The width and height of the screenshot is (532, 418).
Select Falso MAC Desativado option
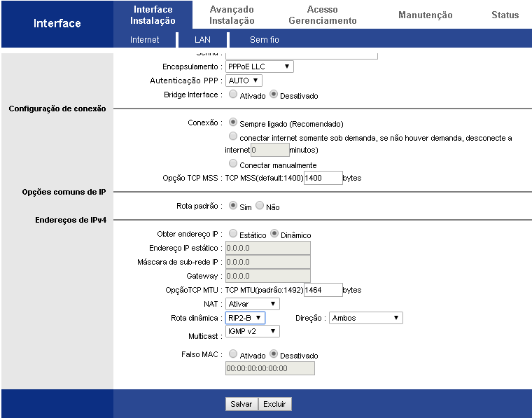pyautogui.click(x=274, y=354)
